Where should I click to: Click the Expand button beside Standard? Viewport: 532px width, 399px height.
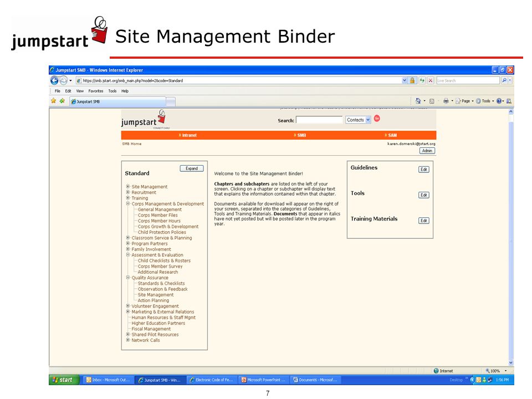tap(192, 168)
